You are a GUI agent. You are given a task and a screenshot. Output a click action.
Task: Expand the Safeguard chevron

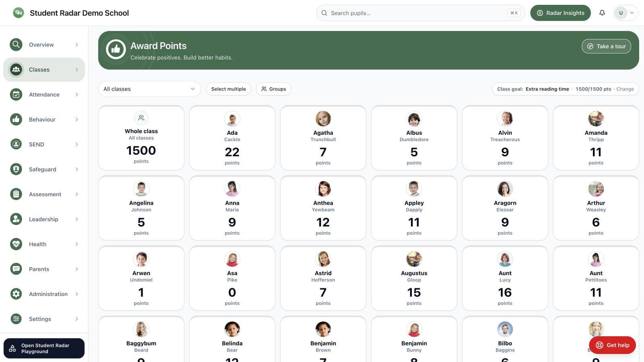pyautogui.click(x=77, y=169)
